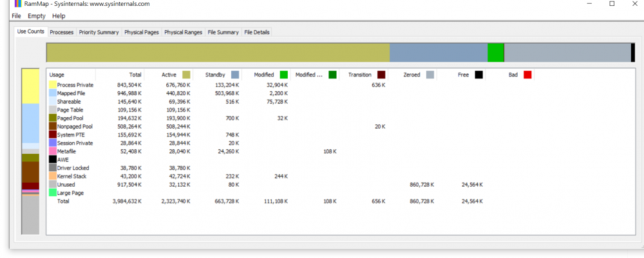Click the Free column black swatch
Image resolution: width=644 pixels, height=258 pixels.
coord(479,75)
